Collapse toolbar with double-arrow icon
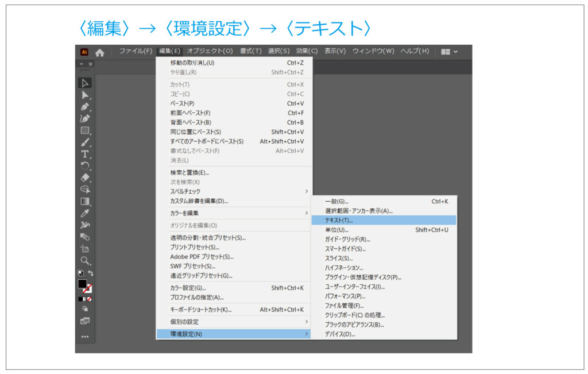 coord(82,64)
